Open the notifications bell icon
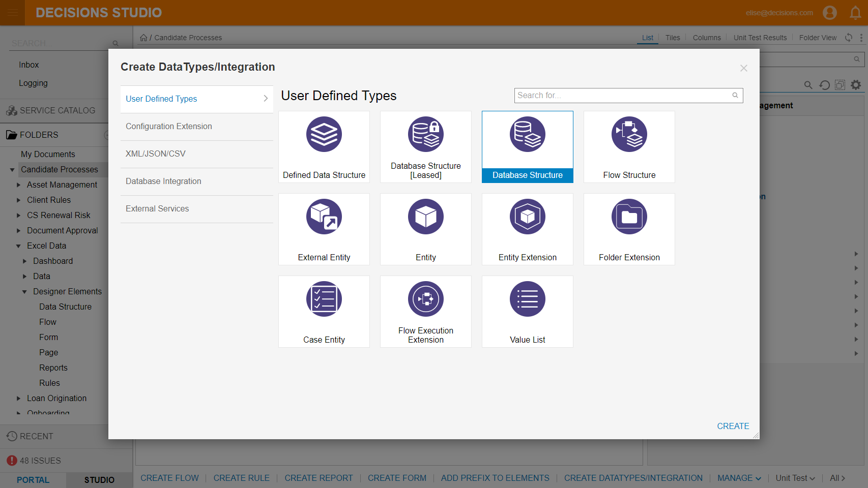The image size is (868, 488). click(x=855, y=13)
